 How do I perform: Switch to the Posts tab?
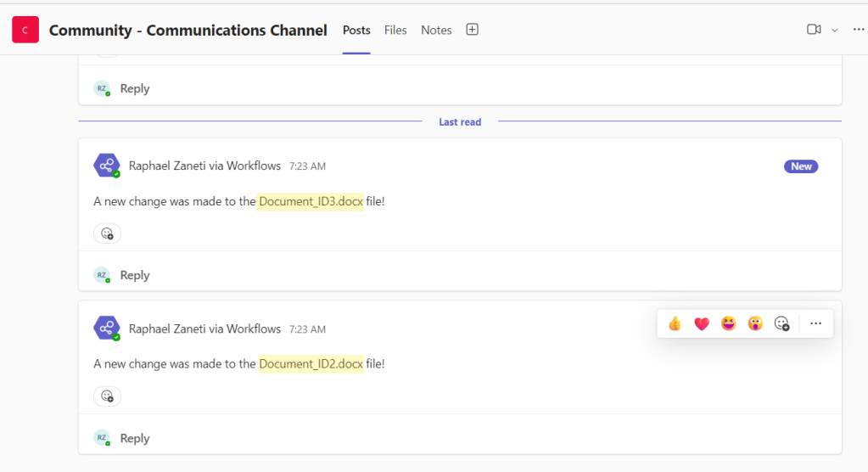(356, 30)
